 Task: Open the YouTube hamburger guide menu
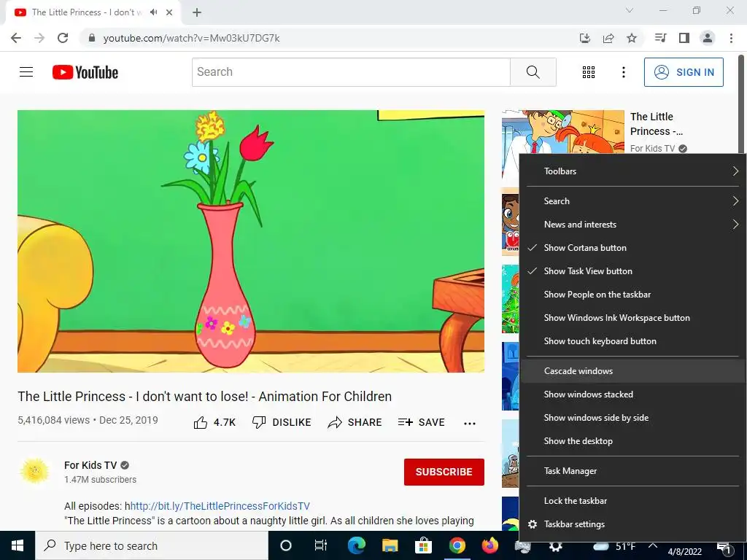tap(26, 72)
